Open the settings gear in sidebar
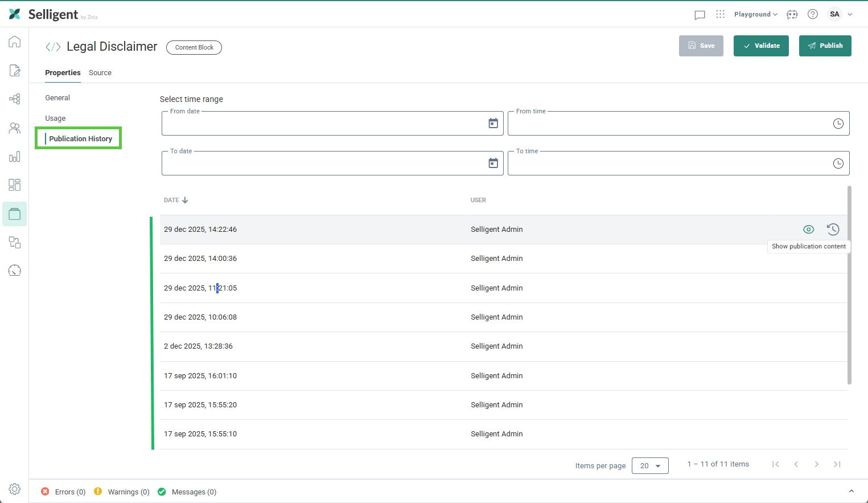Image resolution: width=868 pixels, height=503 pixels. coord(15,489)
